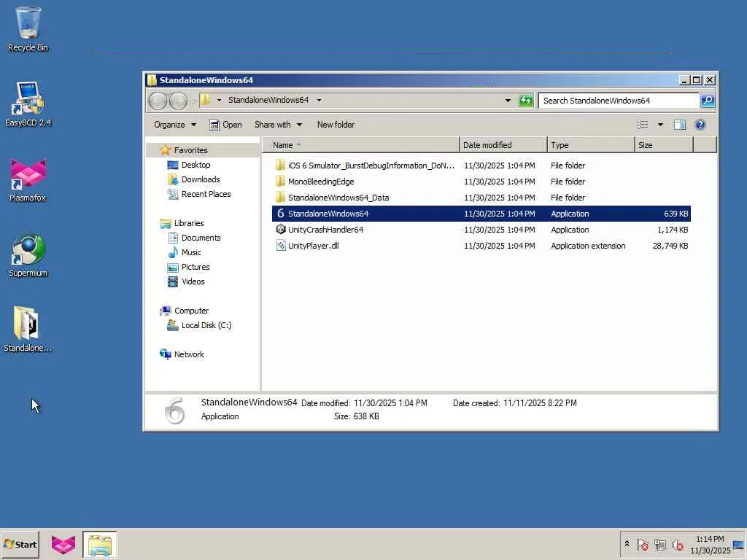This screenshot has width=747, height=560.
Task: Select the EasyBCD 2.4 desktop shortcut
Action: coord(28,104)
